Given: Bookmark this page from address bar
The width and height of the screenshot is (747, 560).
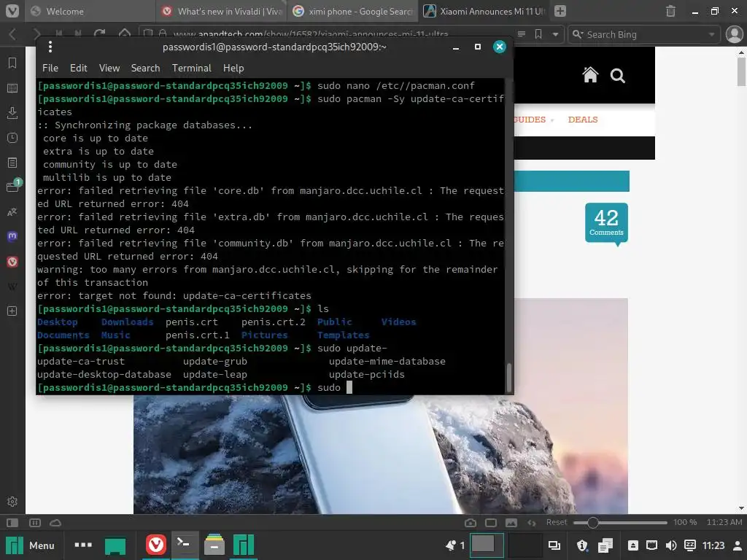Looking at the screenshot, I should [x=538, y=34].
